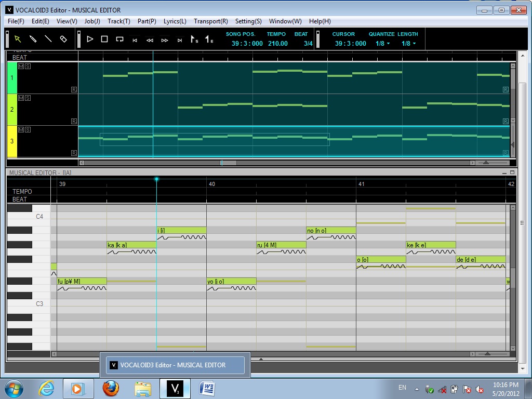Screen dimensions: 532x399
Task: Select the Pencil tool
Action: pyautogui.click(x=33, y=39)
